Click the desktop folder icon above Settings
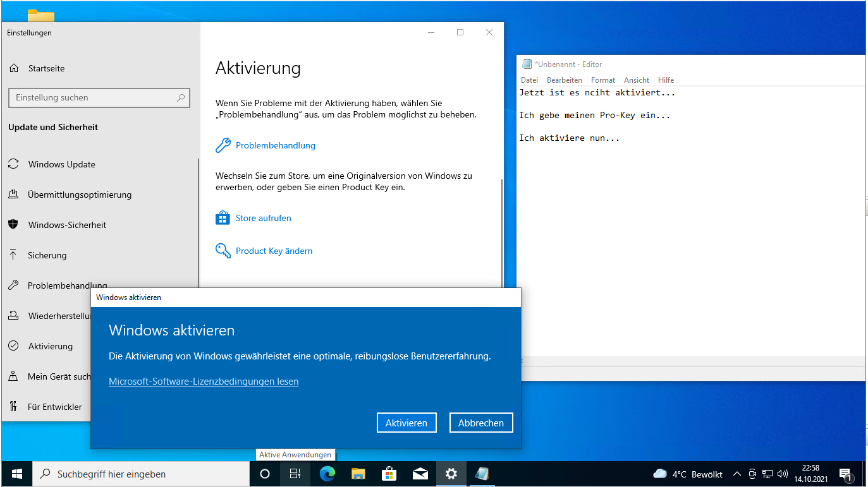 pyautogui.click(x=41, y=16)
